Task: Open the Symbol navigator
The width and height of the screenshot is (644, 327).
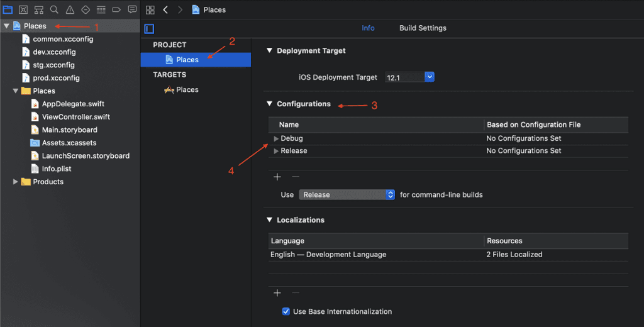Action: click(38, 9)
